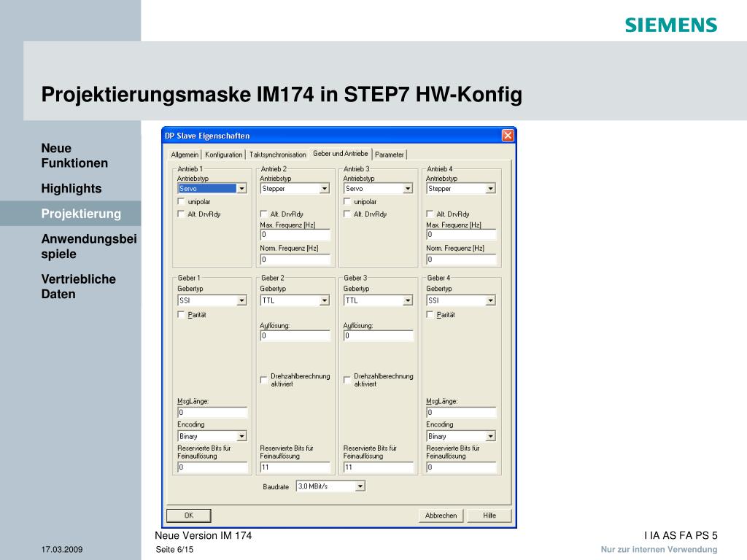Click Norm. Frequenz field in Antrieb 2
Screen dimensions: 747x560
point(295,260)
